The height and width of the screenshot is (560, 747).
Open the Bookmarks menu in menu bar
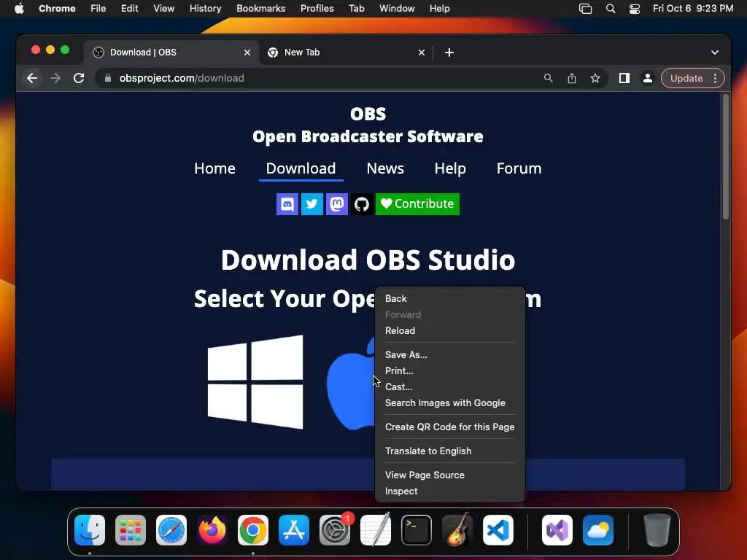tap(260, 9)
